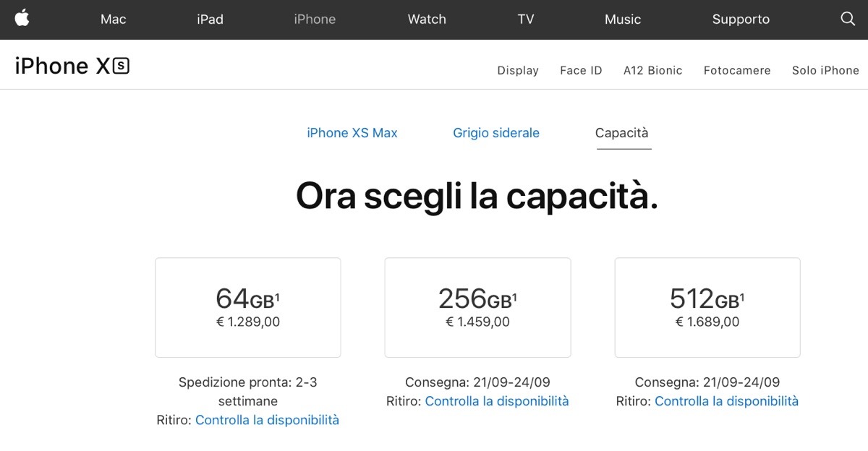
Task: Go to the iPad section
Action: point(210,20)
